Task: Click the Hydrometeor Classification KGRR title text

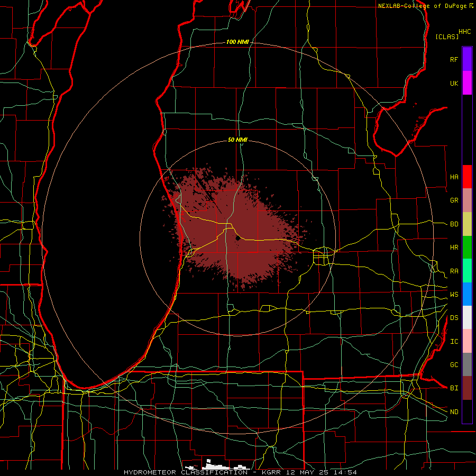Action: 240,472
